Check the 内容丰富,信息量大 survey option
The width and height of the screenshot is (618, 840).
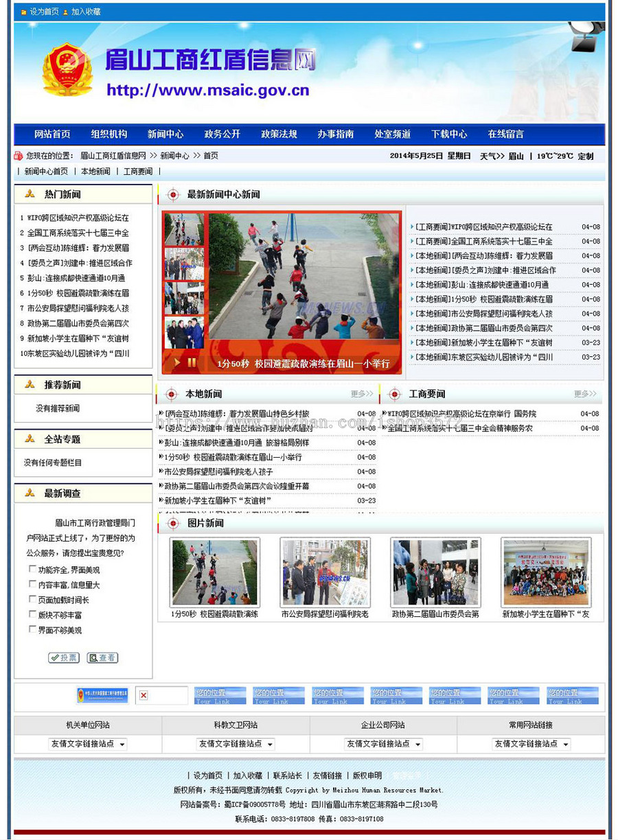tap(32, 585)
